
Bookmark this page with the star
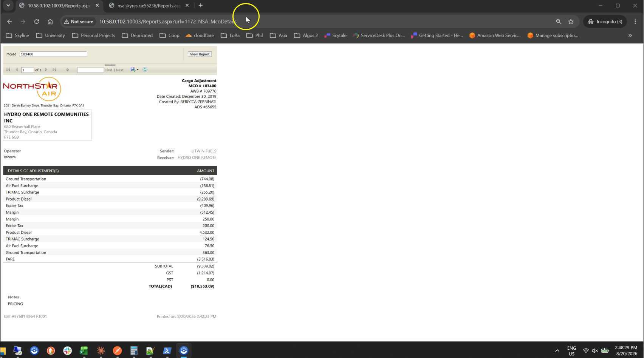point(571,22)
